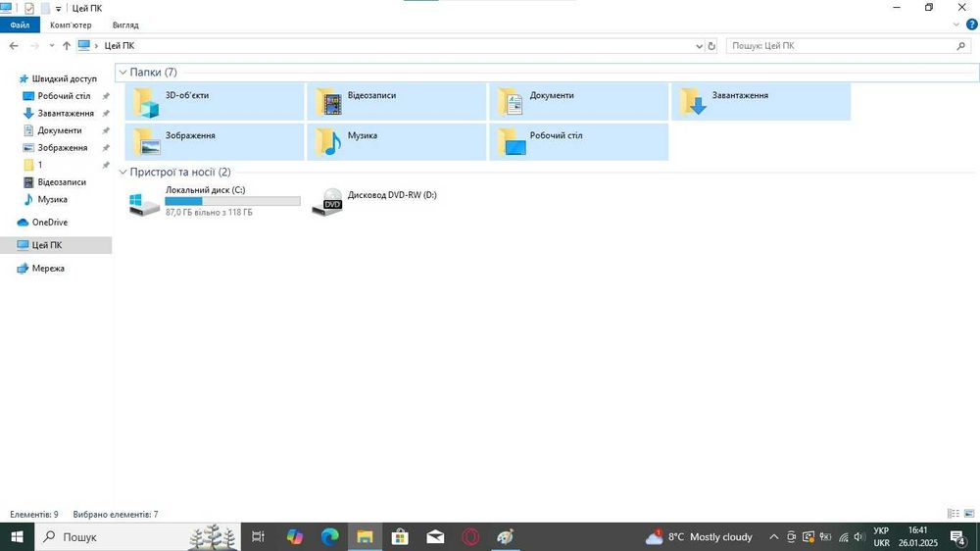Viewport: 980px width, 551px height.
Task: Open Mail app from taskbar
Action: coord(435,536)
